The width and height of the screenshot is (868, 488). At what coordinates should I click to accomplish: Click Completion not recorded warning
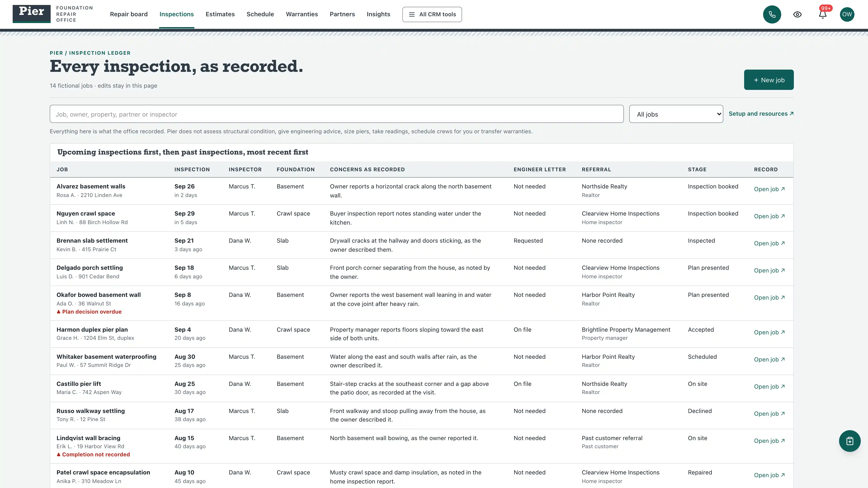(x=93, y=455)
